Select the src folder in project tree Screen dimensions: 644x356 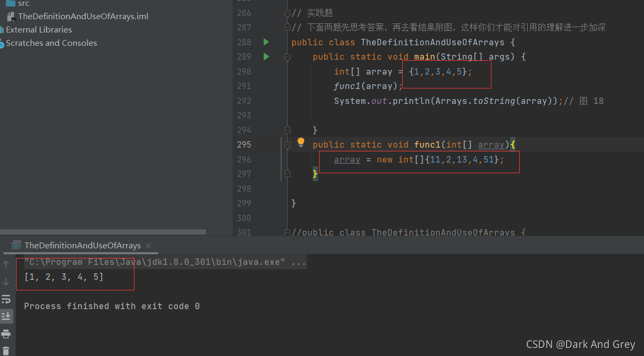(x=23, y=3)
